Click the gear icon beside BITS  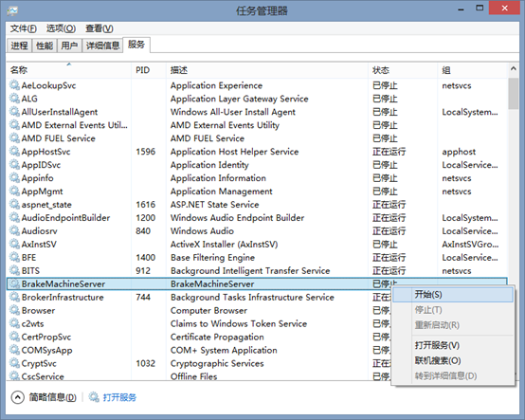click(x=14, y=270)
